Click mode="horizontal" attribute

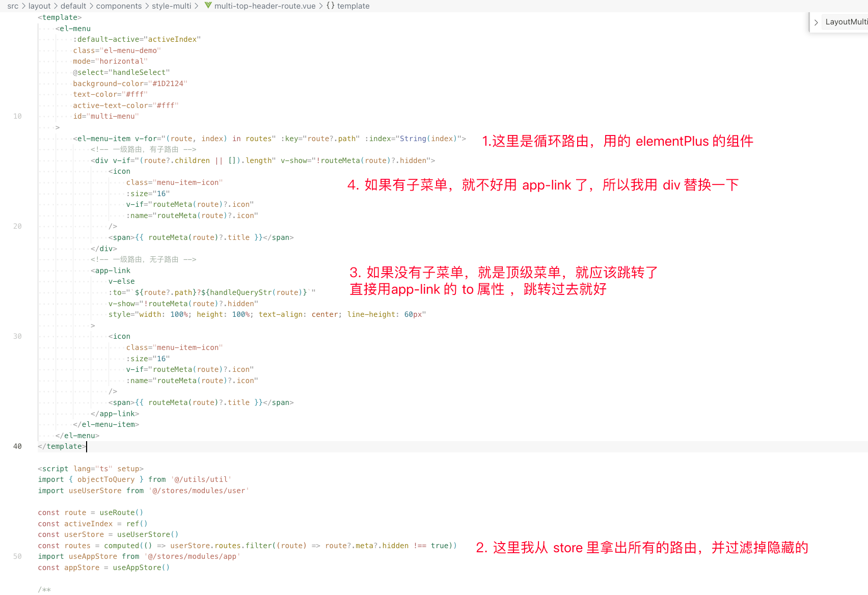pos(110,61)
